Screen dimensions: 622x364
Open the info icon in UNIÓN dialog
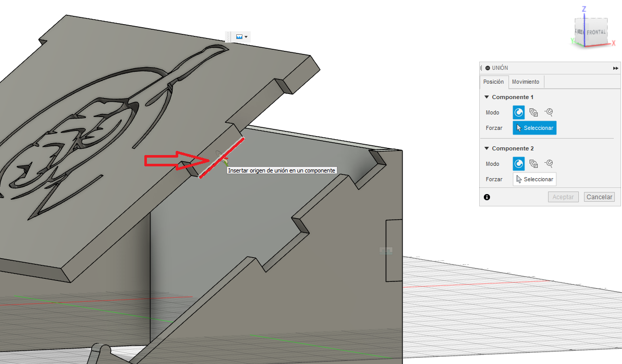tap(487, 197)
